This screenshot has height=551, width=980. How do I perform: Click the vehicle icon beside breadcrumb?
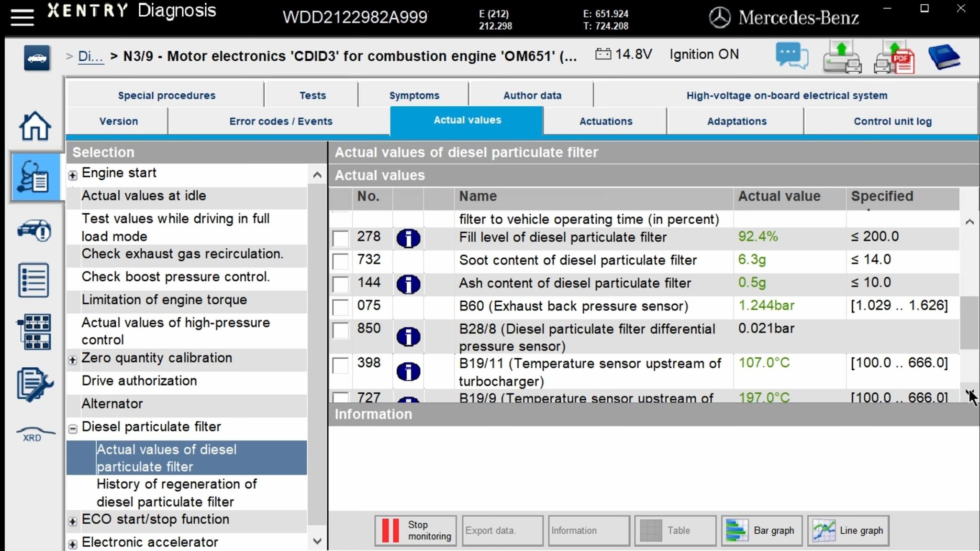click(37, 58)
